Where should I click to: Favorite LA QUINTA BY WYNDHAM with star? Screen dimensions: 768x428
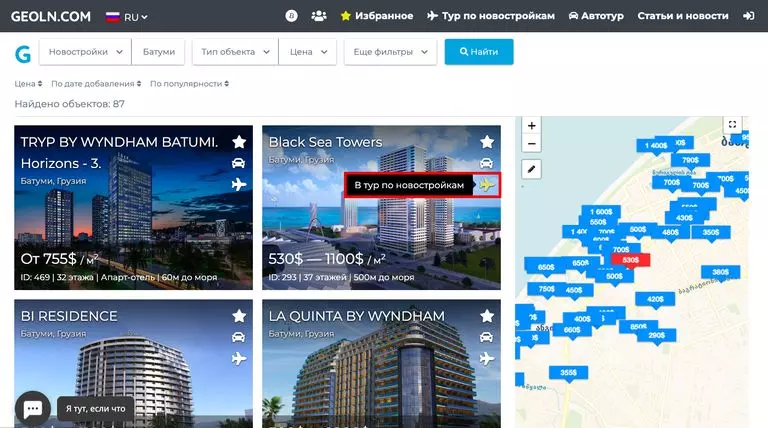(x=487, y=316)
